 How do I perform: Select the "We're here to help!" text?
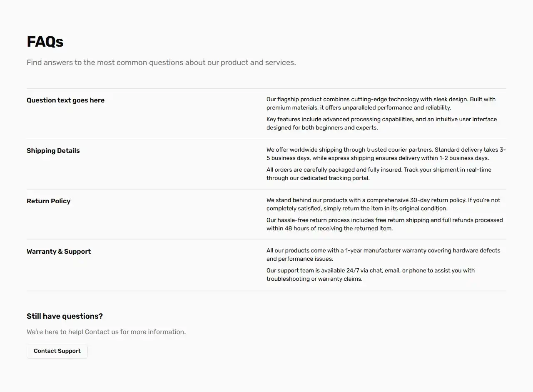click(106, 332)
